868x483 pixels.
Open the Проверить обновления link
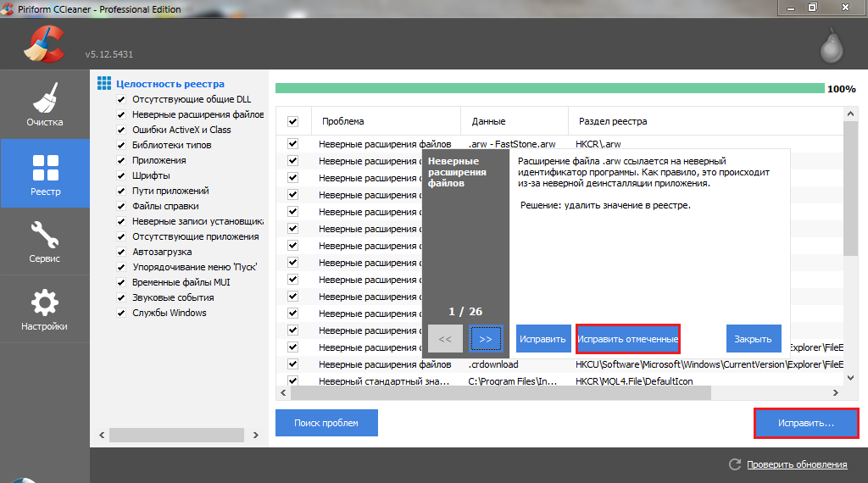[797, 464]
